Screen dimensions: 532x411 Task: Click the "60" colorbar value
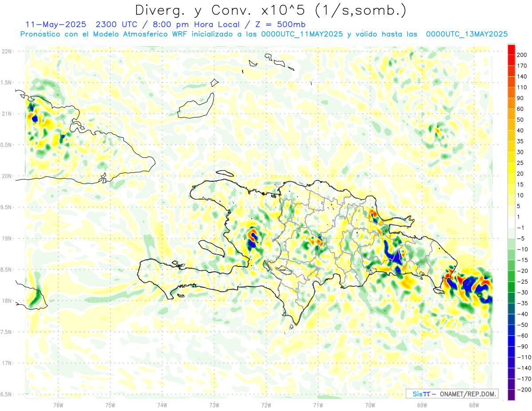(520, 109)
